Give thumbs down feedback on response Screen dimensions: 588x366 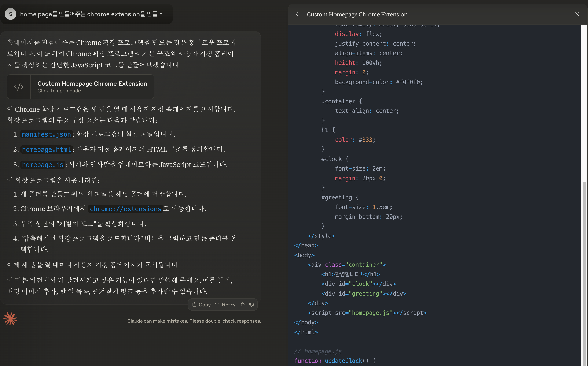pos(251,305)
